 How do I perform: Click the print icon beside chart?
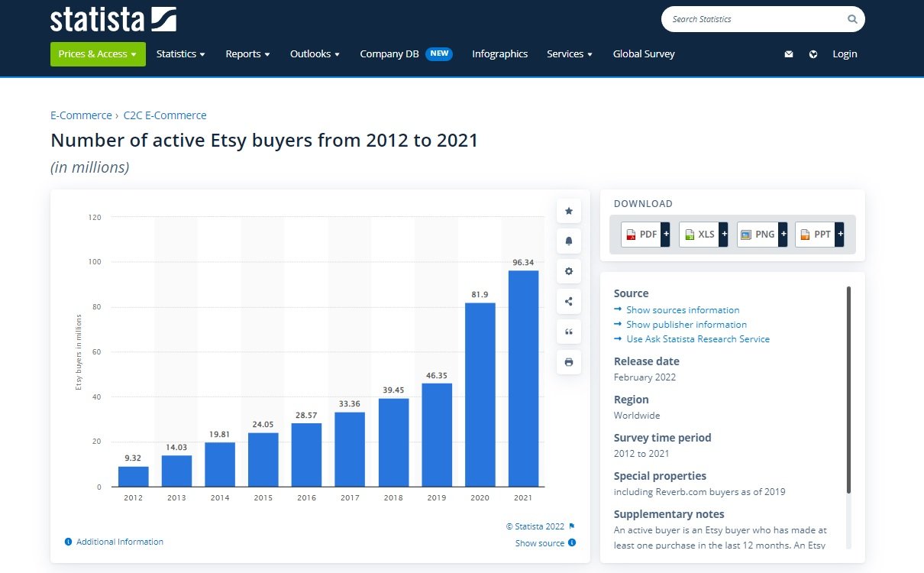pos(569,362)
